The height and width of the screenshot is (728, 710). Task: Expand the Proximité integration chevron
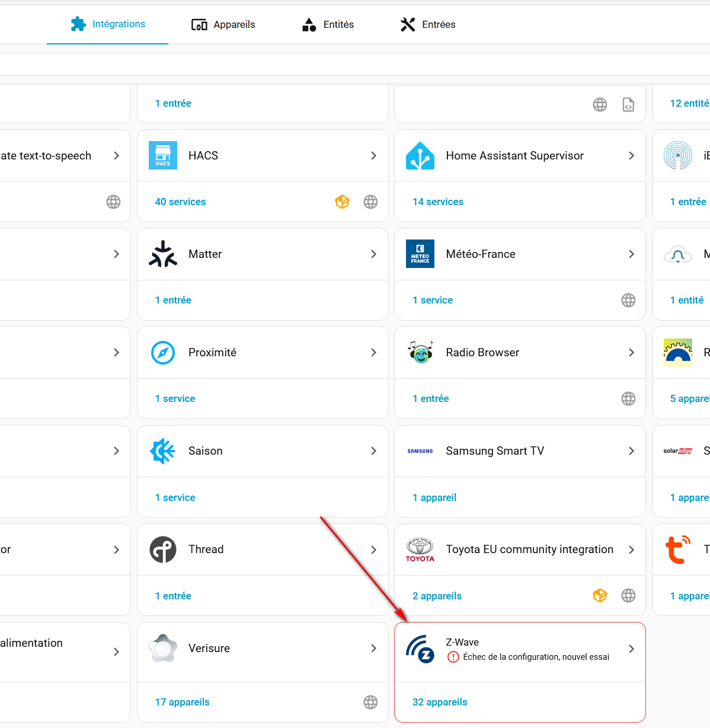(x=373, y=353)
